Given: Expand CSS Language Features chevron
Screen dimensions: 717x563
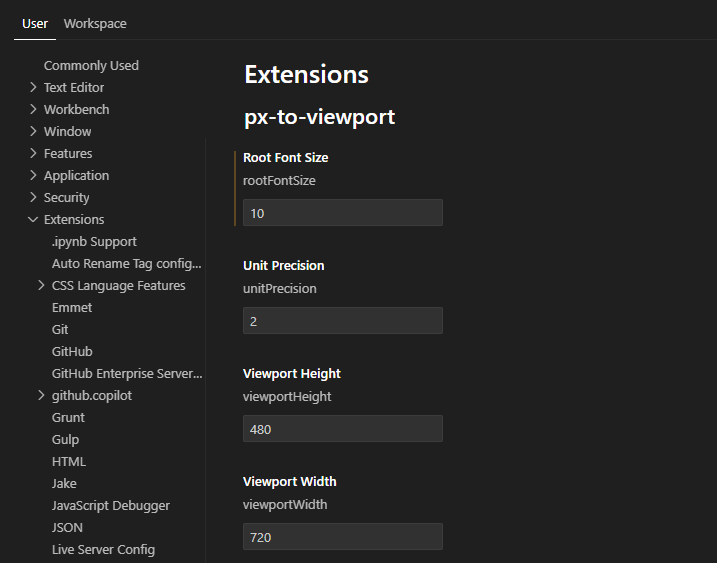Looking at the screenshot, I should 41,285.
